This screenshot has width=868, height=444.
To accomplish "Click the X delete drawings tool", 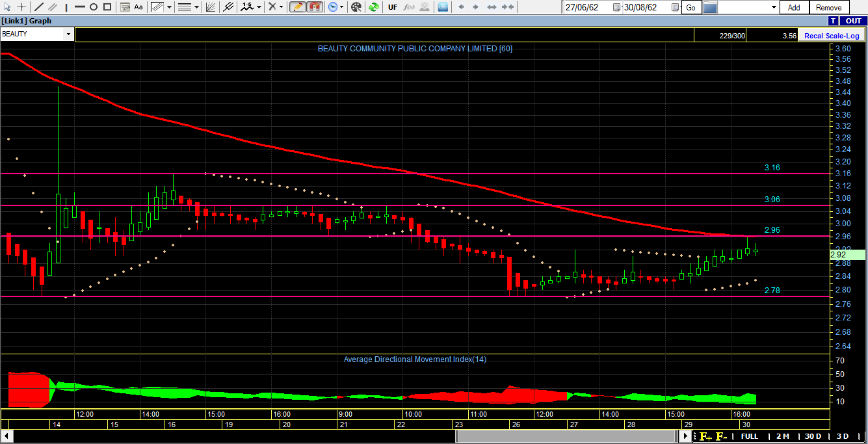I will tap(272, 7).
